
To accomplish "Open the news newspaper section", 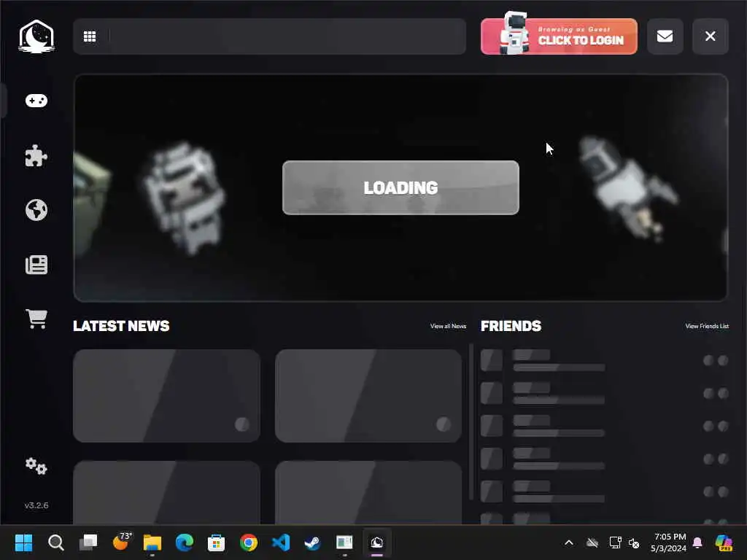I will pos(36,265).
